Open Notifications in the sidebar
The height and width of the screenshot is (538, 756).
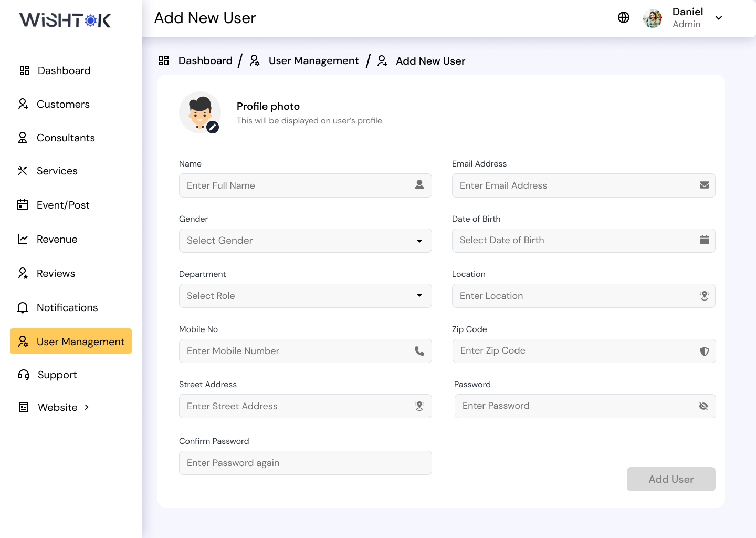67,307
